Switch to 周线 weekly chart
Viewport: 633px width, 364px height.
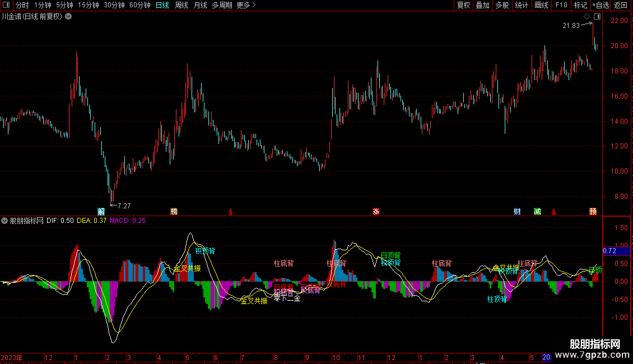coord(181,5)
